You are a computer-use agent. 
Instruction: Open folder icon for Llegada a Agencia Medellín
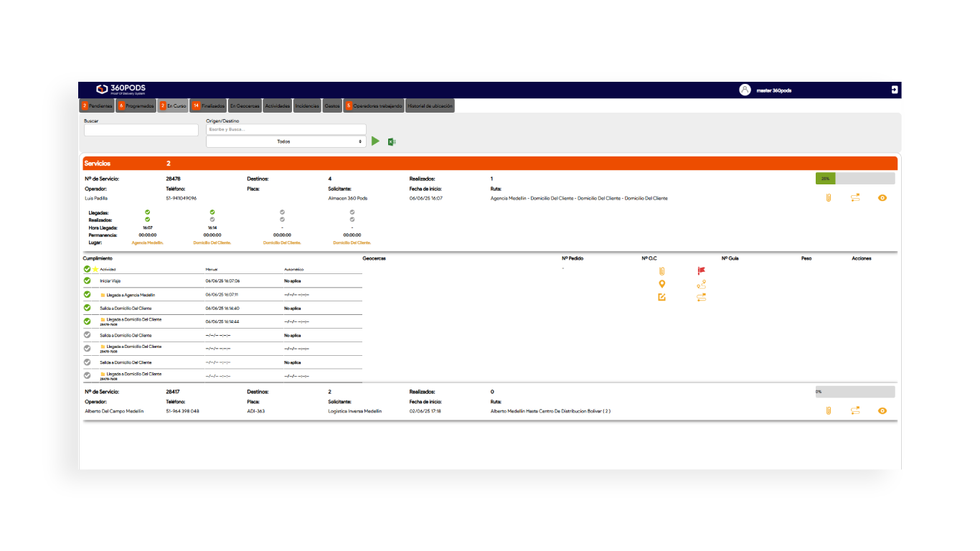103,295
